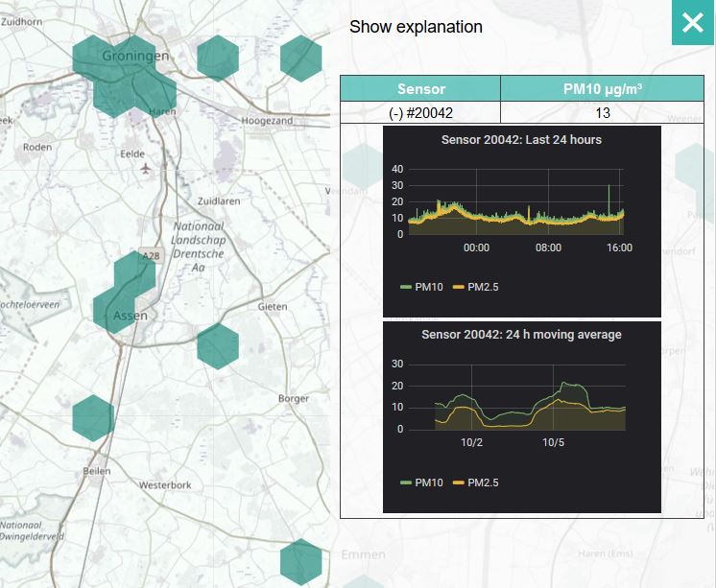Click the Eelde airport airplane icon
716x588 pixels.
click(x=146, y=169)
